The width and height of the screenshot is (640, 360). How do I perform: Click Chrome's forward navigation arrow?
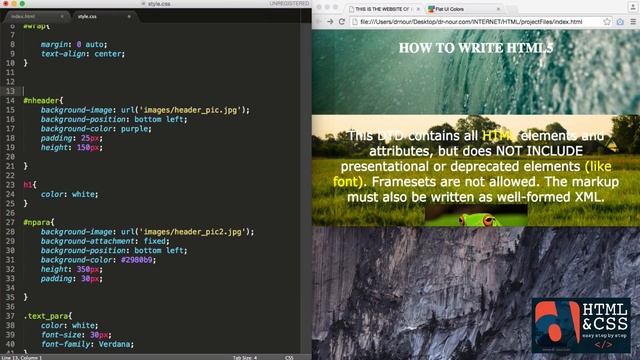pos(330,22)
